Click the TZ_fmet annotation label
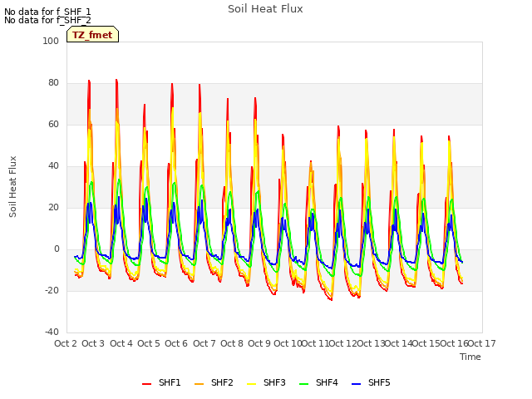This screenshot has height=399, width=532. (x=92, y=35)
